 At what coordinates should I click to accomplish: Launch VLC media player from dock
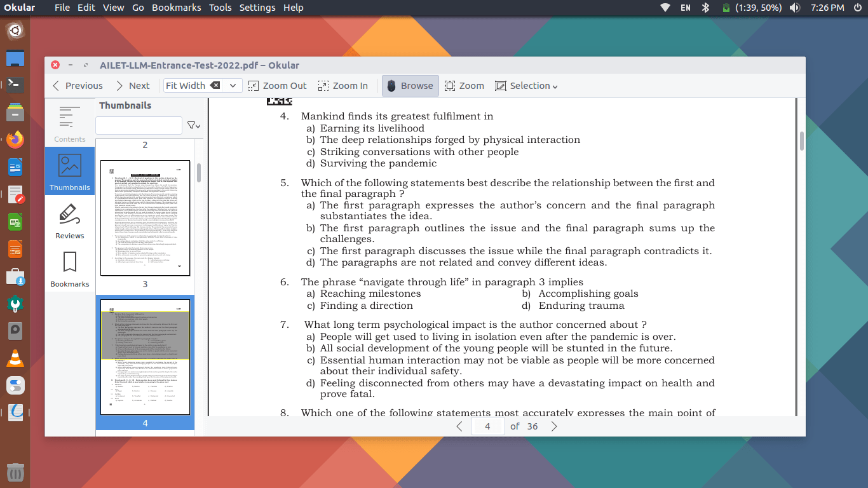point(15,358)
